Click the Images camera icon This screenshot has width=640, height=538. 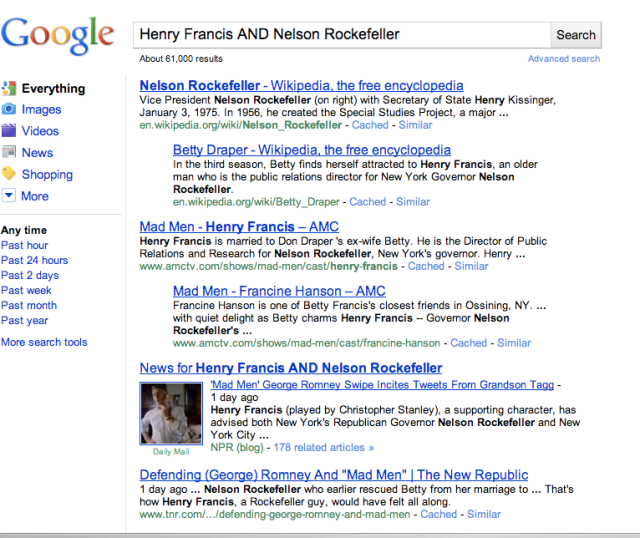[9, 109]
